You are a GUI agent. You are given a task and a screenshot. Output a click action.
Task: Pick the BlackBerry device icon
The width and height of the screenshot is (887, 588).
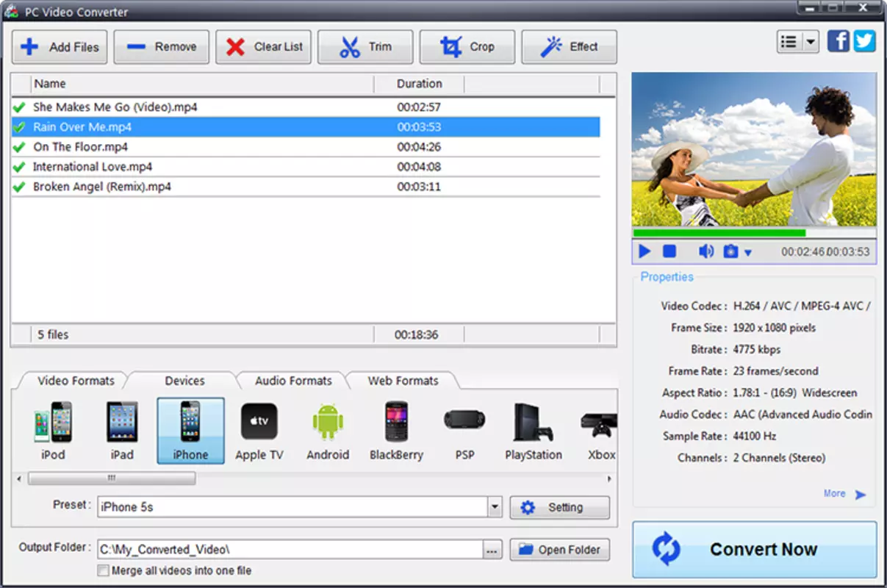coord(397,431)
